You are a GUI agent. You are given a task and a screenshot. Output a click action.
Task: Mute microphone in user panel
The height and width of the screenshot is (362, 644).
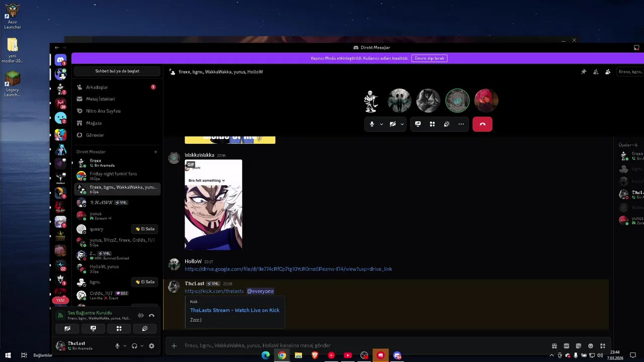point(117,346)
